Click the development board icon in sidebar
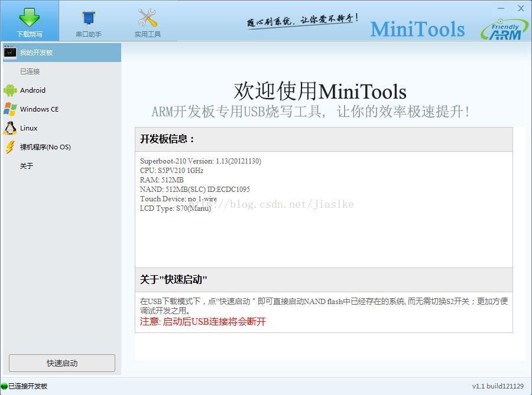532x395 pixels. [x=10, y=52]
